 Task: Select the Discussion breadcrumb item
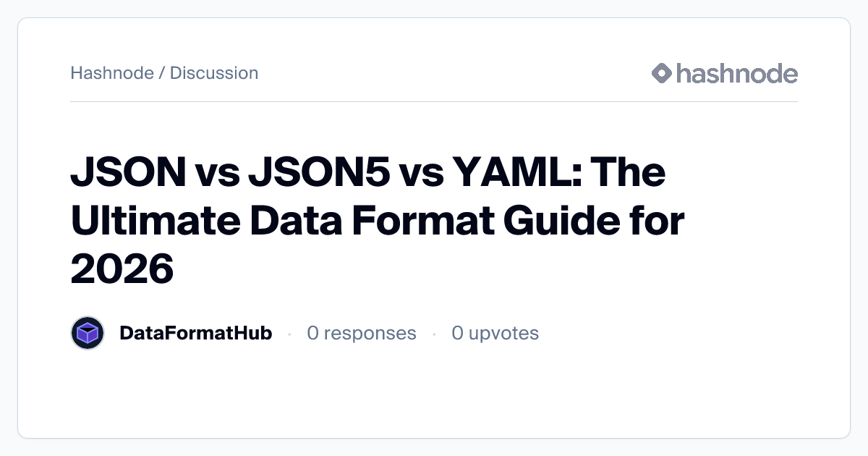point(214,73)
